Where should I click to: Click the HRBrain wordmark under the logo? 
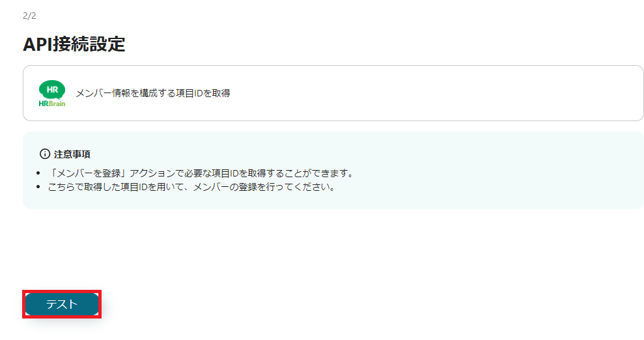(52, 104)
